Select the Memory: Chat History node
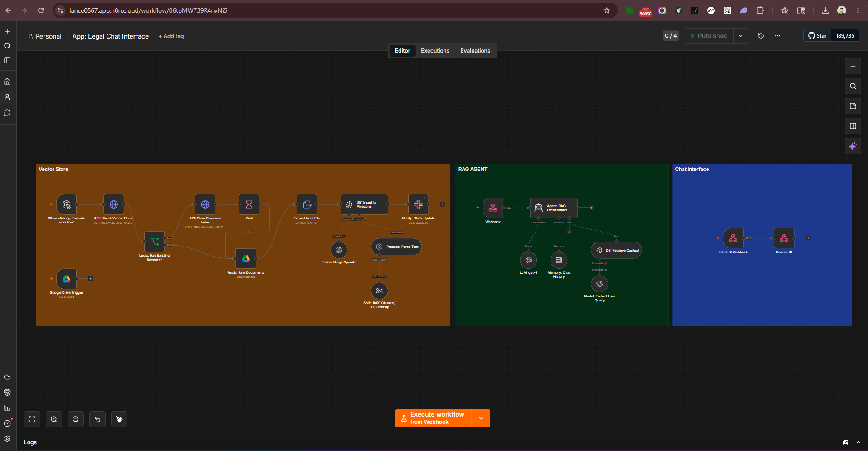Screen dimensions: 868x451 pos(559,261)
